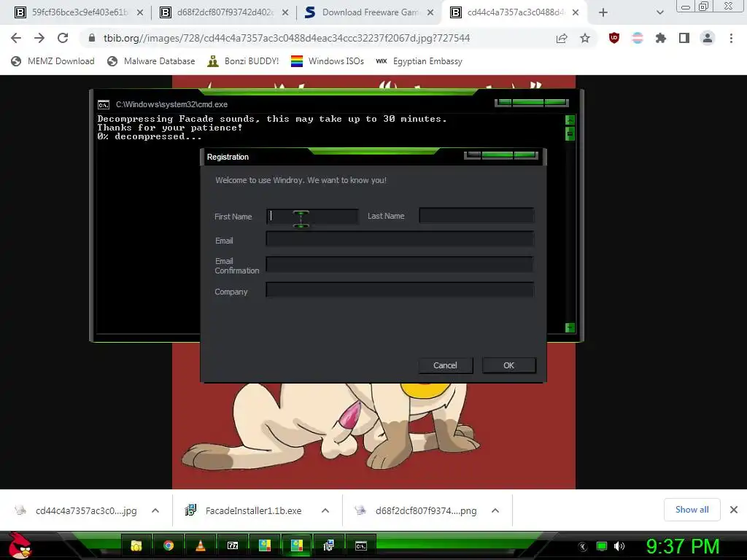747x560 pixels.
Task: Expand options for FacadeInstaller1.1b.exe download
Action: tap(325, 510)
